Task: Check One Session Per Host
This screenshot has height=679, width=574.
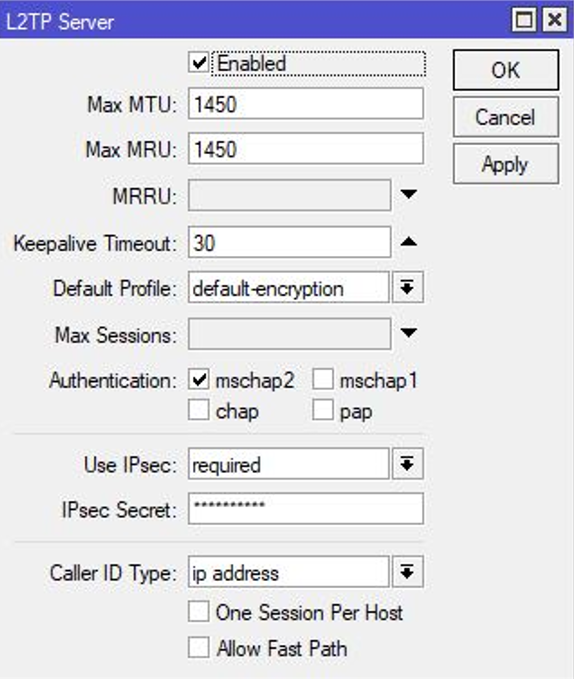Action: [199, 612]
